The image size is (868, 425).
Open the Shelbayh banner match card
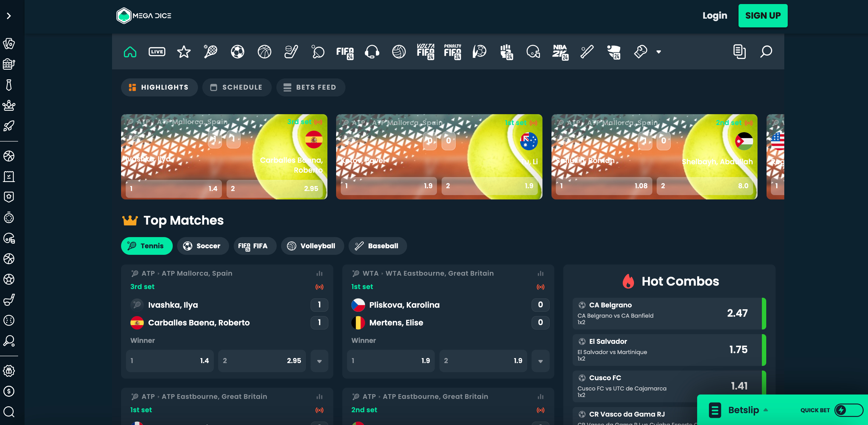tap(655, 157)
